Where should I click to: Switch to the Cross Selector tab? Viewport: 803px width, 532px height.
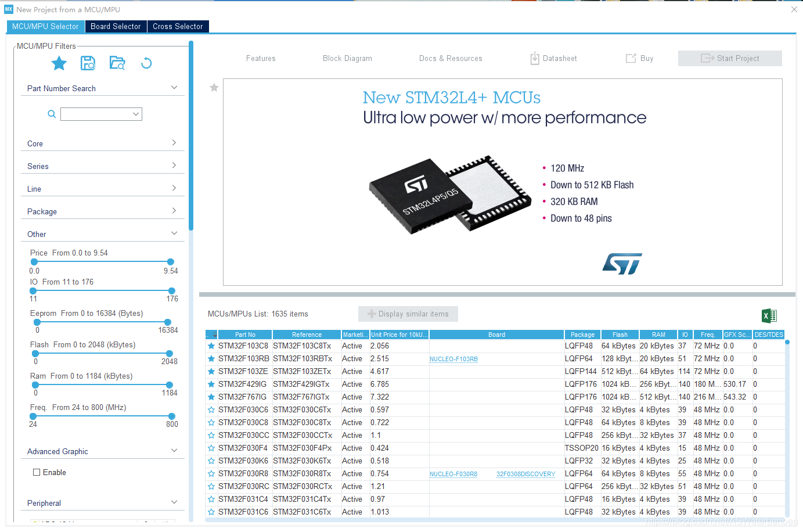coord(178,27)
